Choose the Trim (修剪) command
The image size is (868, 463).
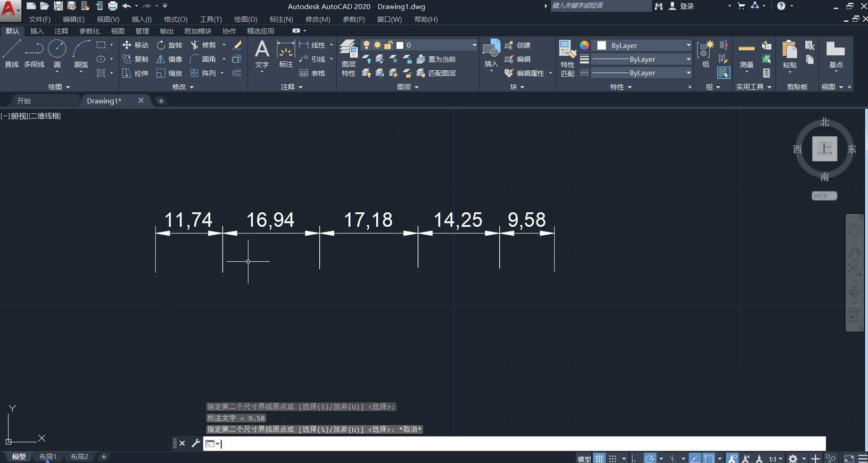point(203,45)
